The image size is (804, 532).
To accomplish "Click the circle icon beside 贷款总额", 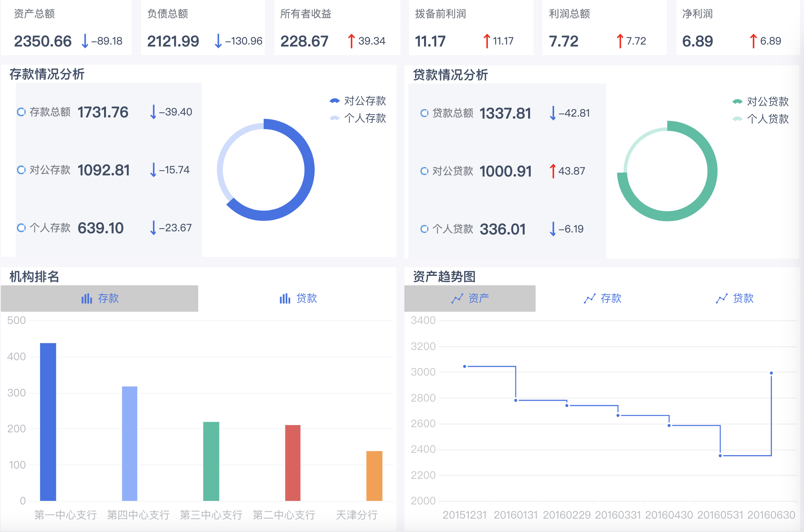I will 424,113.
